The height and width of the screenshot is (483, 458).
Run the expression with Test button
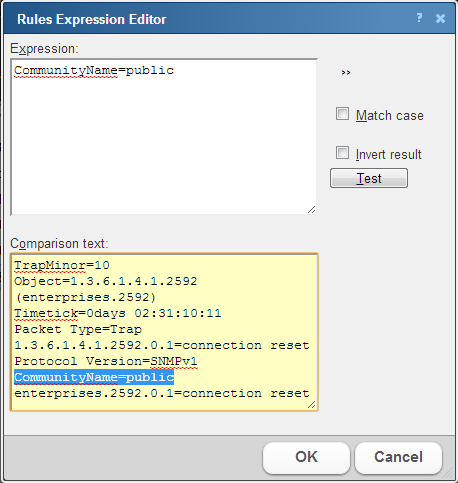click(369, 178)
